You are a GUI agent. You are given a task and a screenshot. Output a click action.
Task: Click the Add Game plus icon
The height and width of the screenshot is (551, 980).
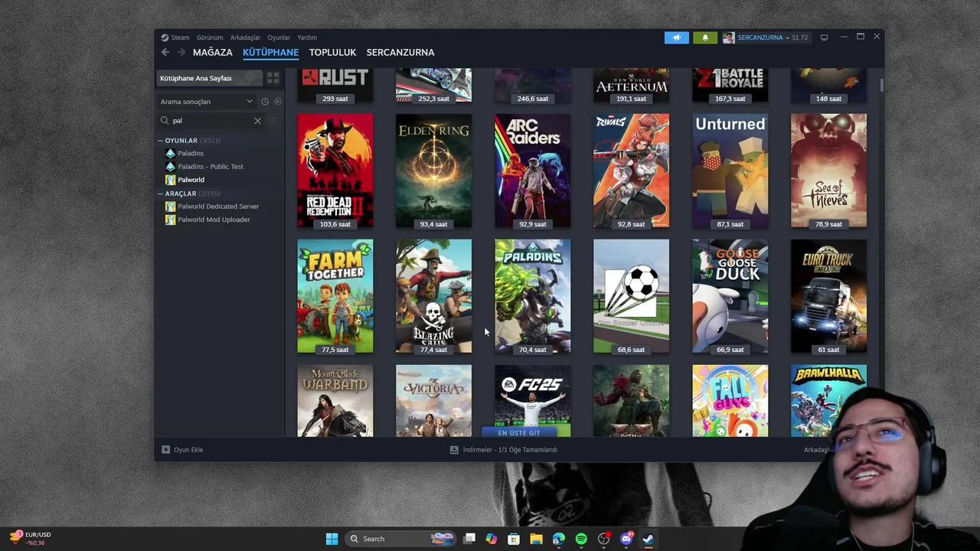165,450
